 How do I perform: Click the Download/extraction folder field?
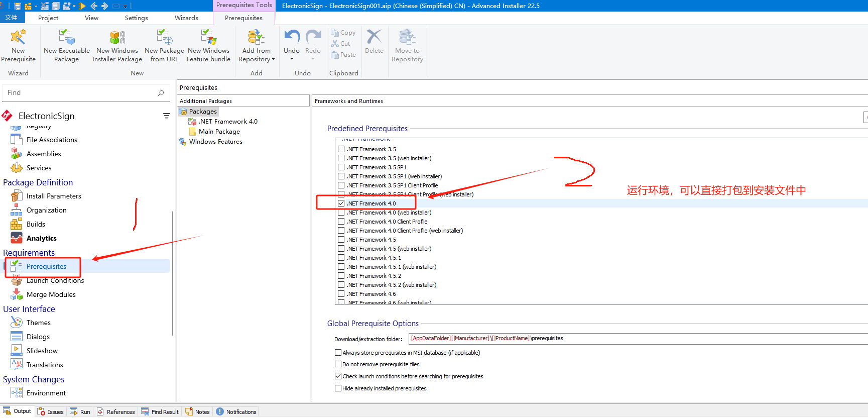point(638,339)
